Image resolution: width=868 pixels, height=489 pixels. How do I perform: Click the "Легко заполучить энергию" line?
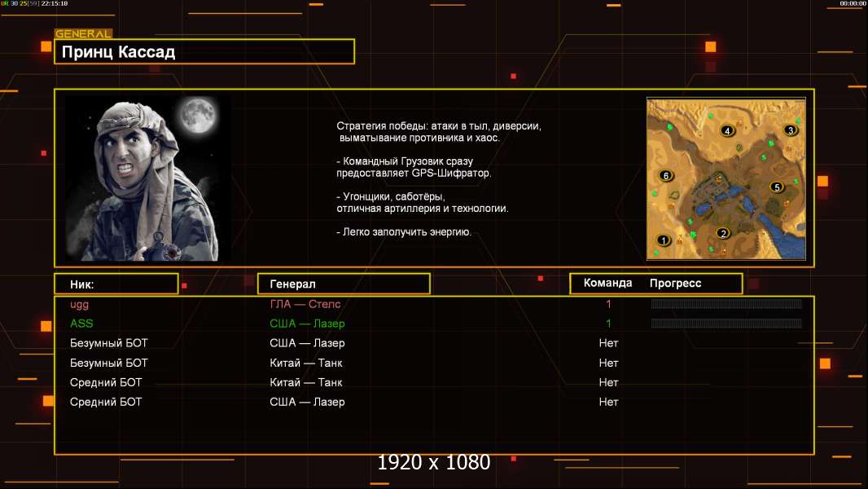[x=404, y=232]
